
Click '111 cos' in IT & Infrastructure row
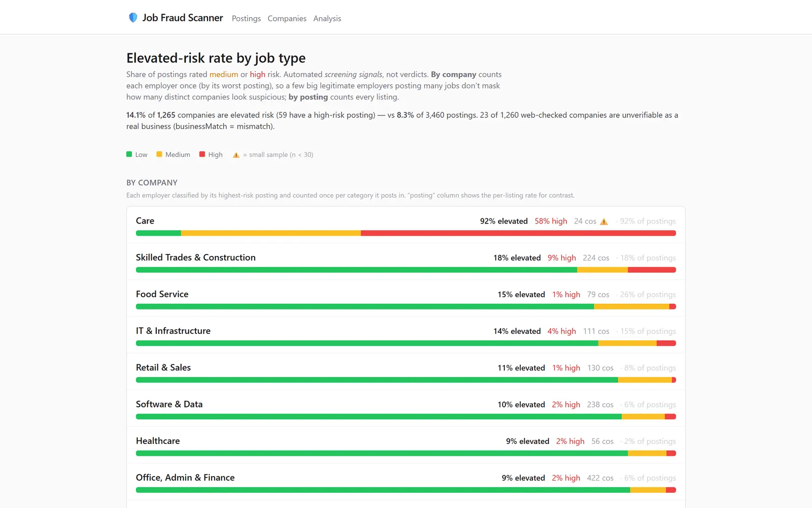tap(596, 331)
